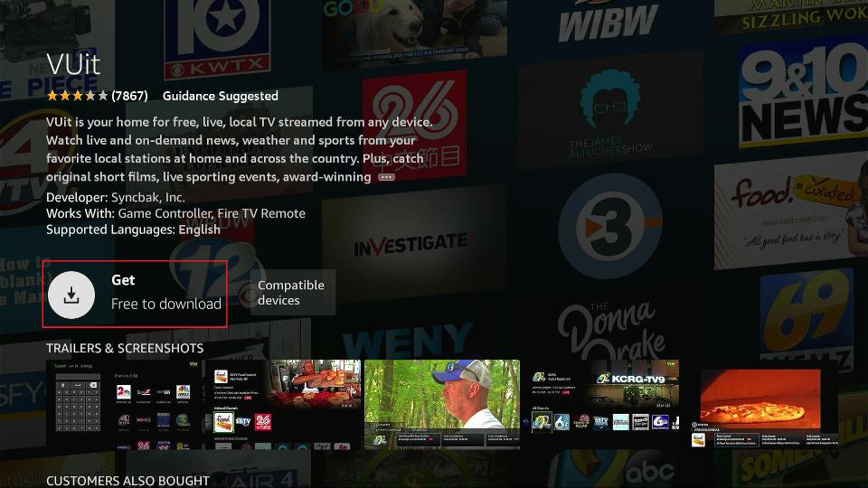
Task: Click the circular download arrow icon
Action: pyautogui.click(x=71, y=295)
